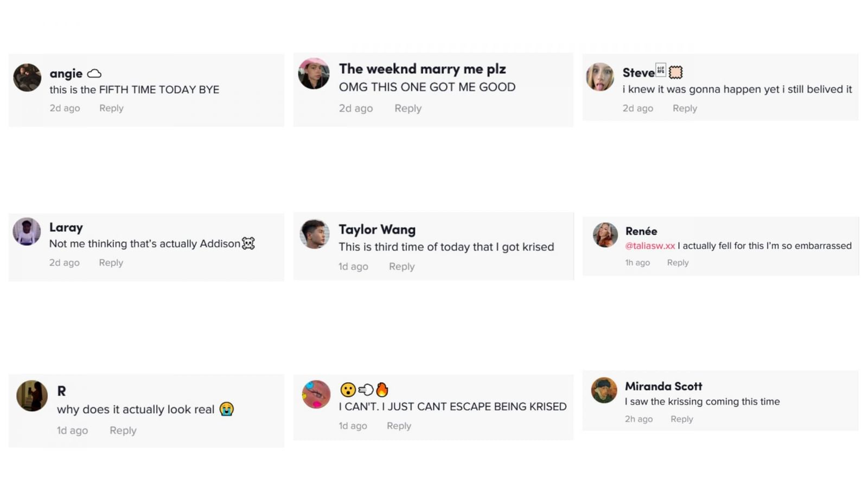The height and width of the screenshot is (488, 868).
Task: Click the emoji username above KRISED comment
Action: 364,389
